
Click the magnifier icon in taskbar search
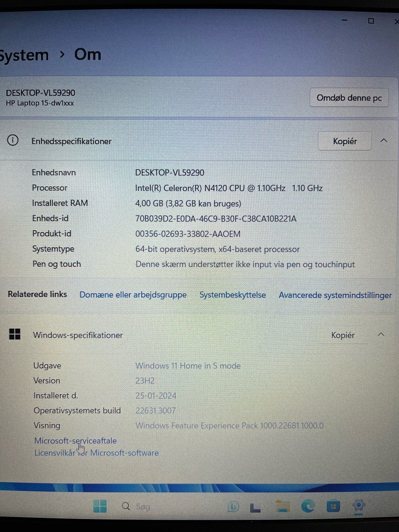coord(126,506)
